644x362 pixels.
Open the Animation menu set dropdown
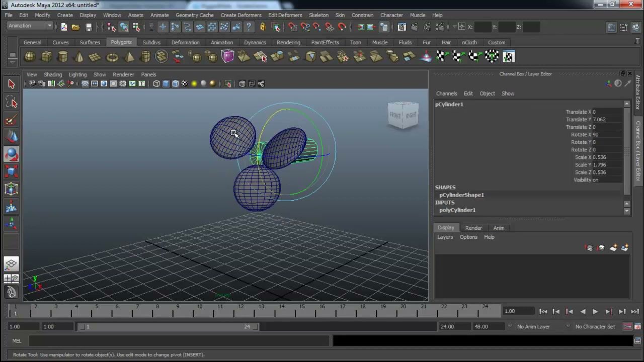(x=29, y=26)
